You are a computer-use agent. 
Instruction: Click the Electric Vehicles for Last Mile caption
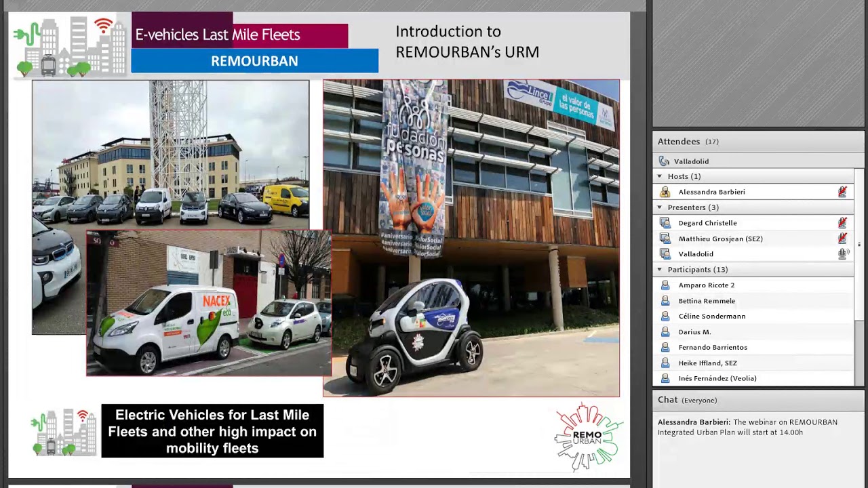point(212,431)
